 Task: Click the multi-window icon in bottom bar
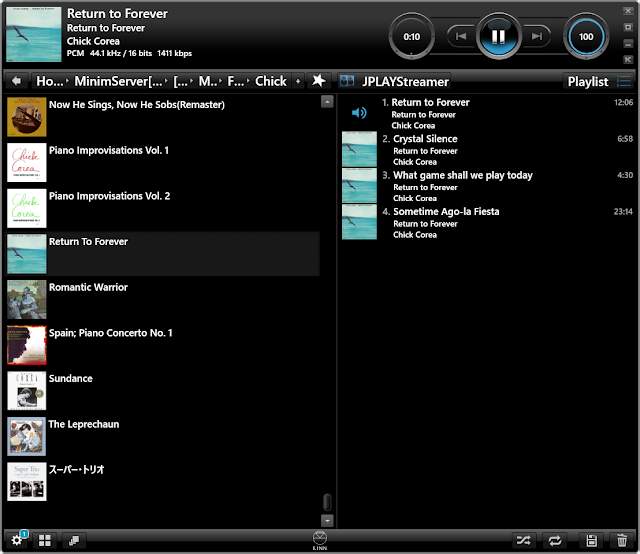coord(74,541)
